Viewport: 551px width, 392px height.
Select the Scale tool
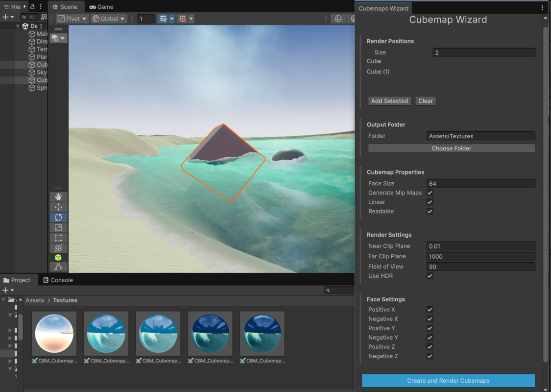point(58,227)
